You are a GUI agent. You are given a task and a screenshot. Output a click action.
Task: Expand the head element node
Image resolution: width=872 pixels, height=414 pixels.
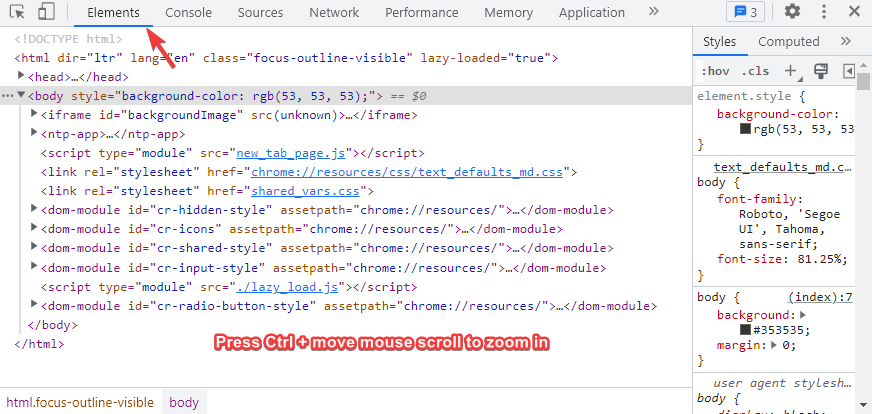click(21, 75)
